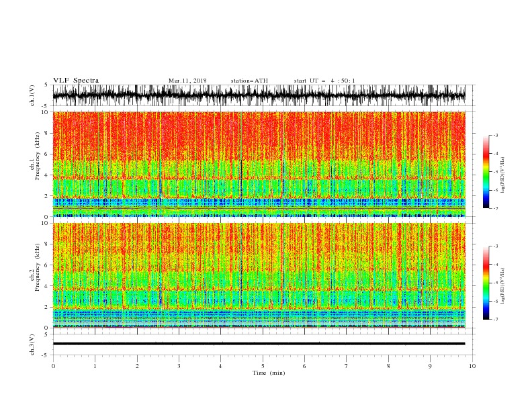Select the date text "Mar.11, 2018"

(187, 81)
